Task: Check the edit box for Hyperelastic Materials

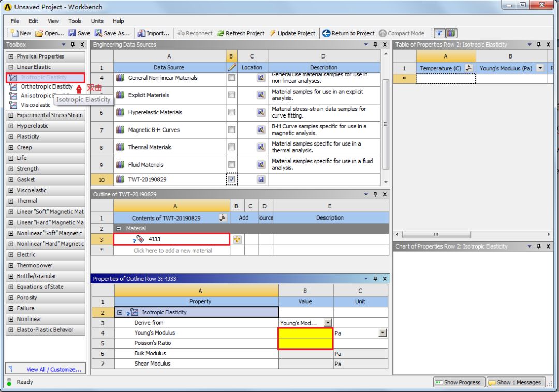Action: (x=232, y=112)
